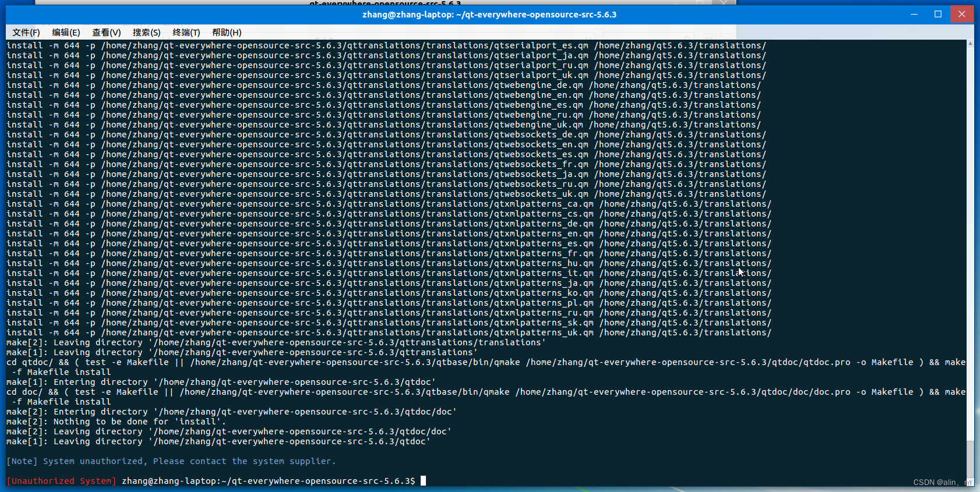
Task: Click the scrollbar up arrow
Action: [970, 44]
